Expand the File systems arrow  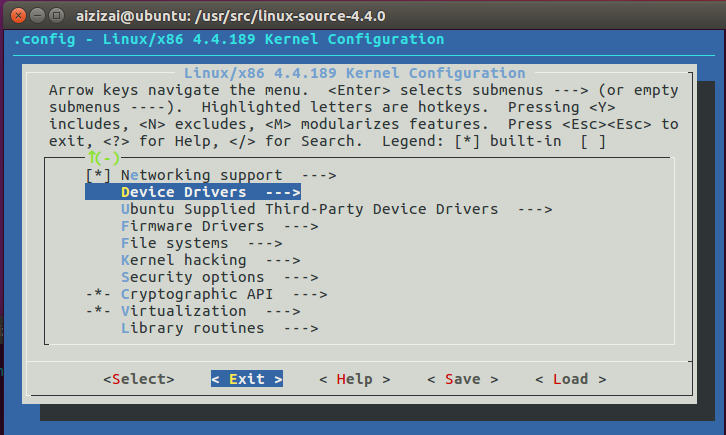pos(265,243)
